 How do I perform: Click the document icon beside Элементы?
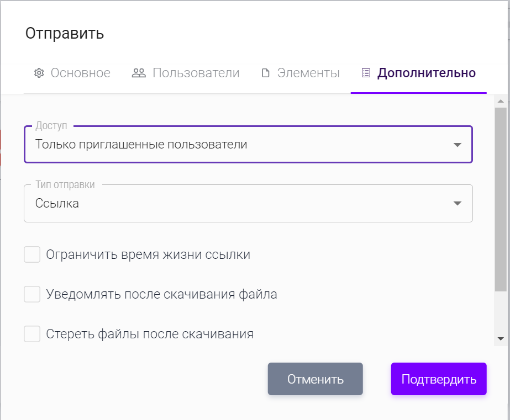click(266, 73)
